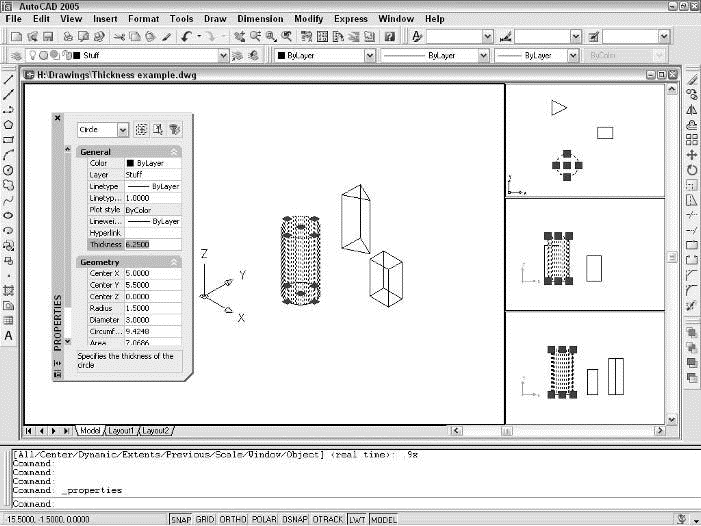The image size is (701, 526).
Task: Select the Ellipse draw tool
Action: coord(8,215)
